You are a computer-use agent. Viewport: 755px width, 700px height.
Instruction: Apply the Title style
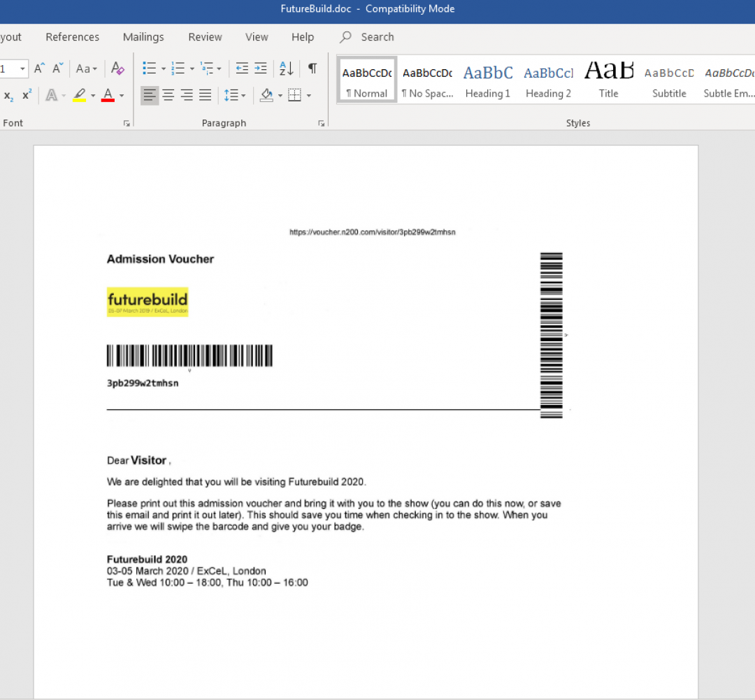pos(608,80)
